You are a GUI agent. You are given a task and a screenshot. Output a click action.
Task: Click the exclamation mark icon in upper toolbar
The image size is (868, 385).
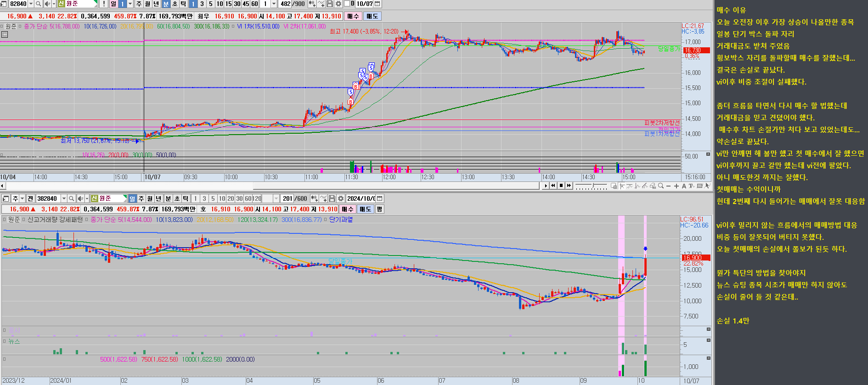coord(104,4)
